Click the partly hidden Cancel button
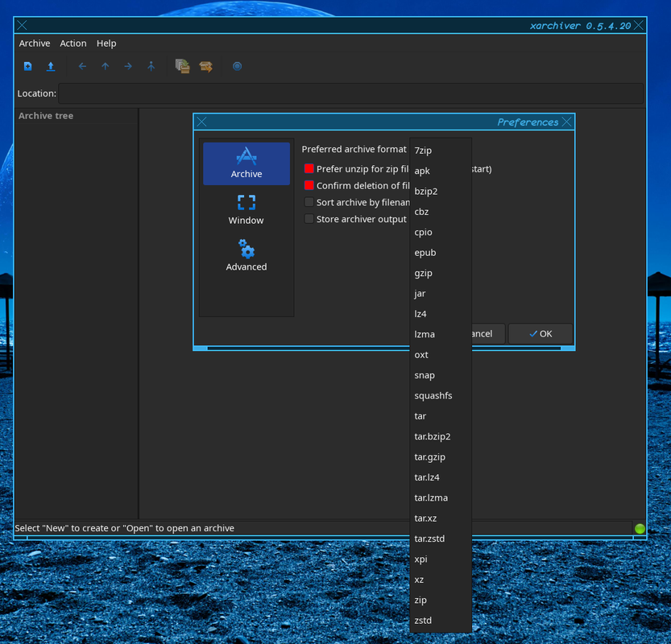671x644 pixels. tap(488, 333)
